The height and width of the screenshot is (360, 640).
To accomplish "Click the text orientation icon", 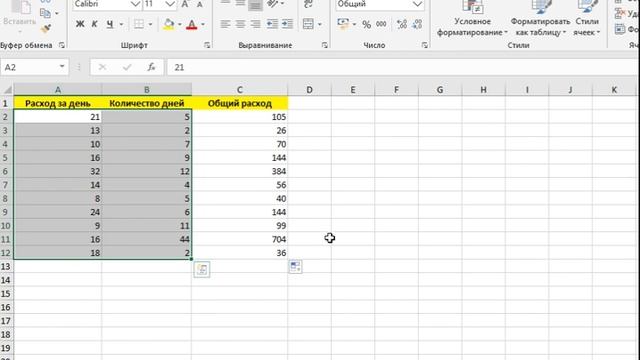I will click(273, 4).
